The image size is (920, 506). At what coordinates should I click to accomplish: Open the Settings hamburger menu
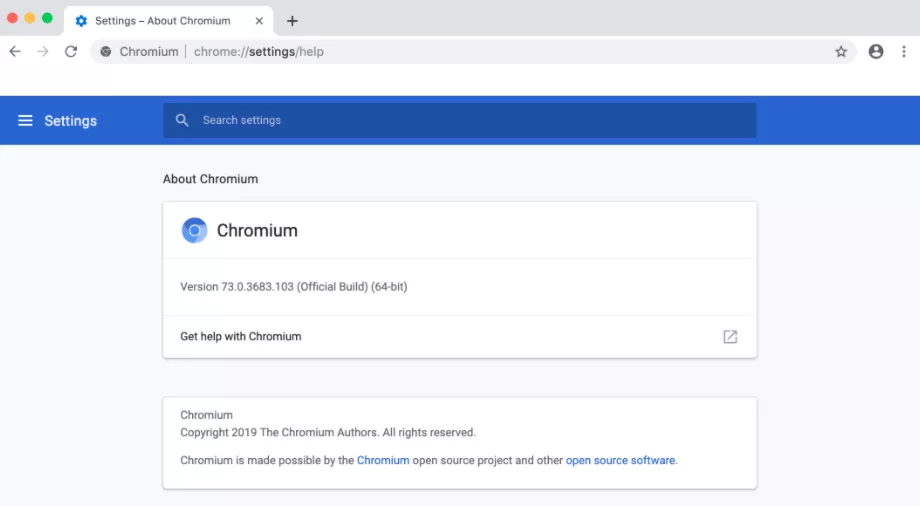click(25, 120)
